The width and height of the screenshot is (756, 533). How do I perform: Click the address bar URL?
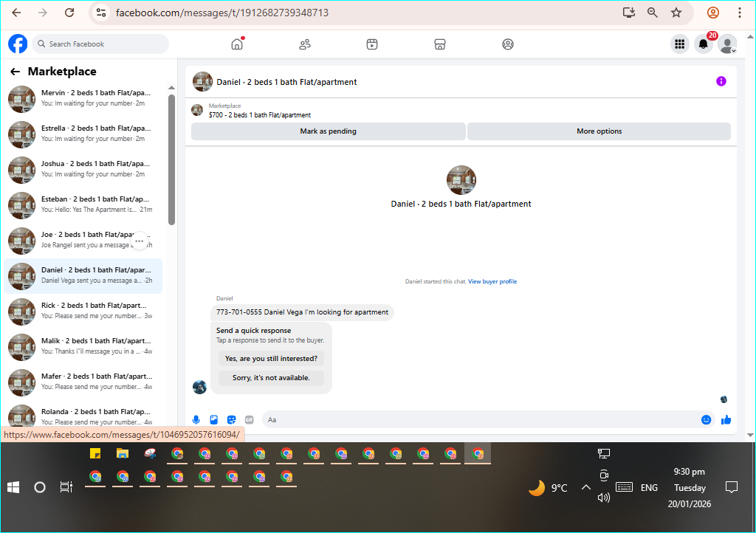(222, 13)
